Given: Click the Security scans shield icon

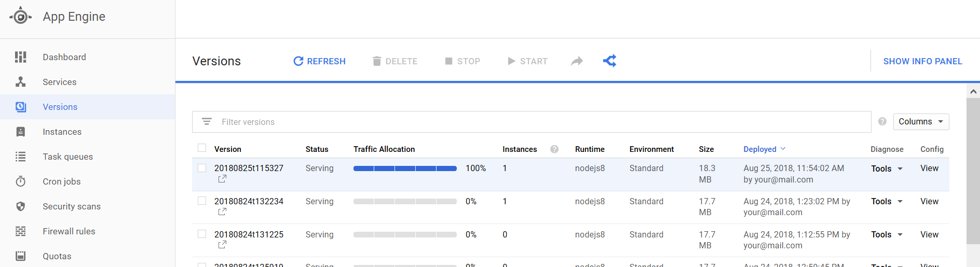Looking at the screenshot, I should coord(21,206).
